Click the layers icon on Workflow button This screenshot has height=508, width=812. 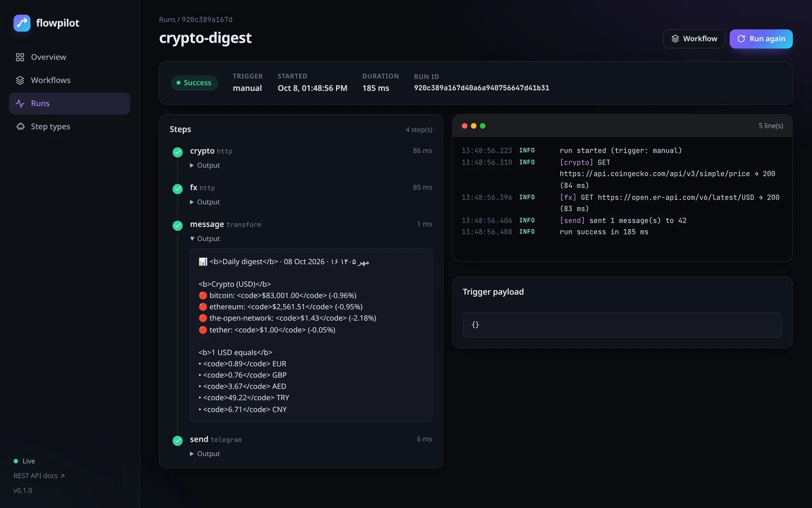(x=675, y=39)
